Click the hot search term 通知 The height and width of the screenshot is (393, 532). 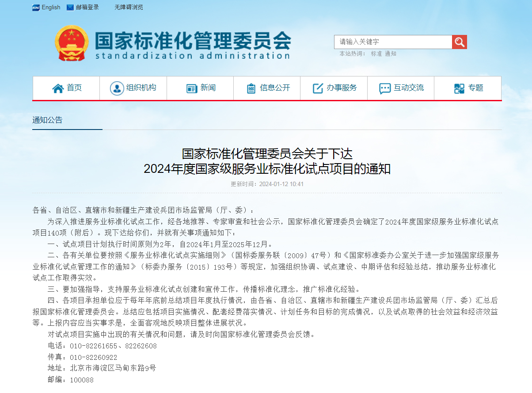click(x=391, y=53)
